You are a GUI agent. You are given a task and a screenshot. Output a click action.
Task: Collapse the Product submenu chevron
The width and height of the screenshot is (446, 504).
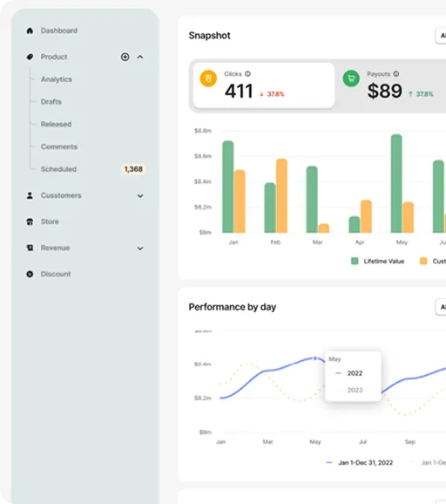pos(140,57)
